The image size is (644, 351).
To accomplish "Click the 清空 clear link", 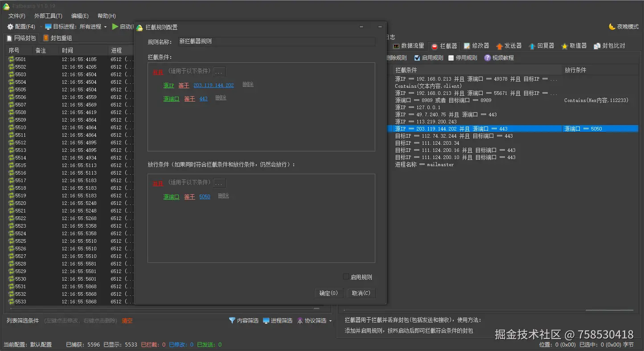I will 127,320.
